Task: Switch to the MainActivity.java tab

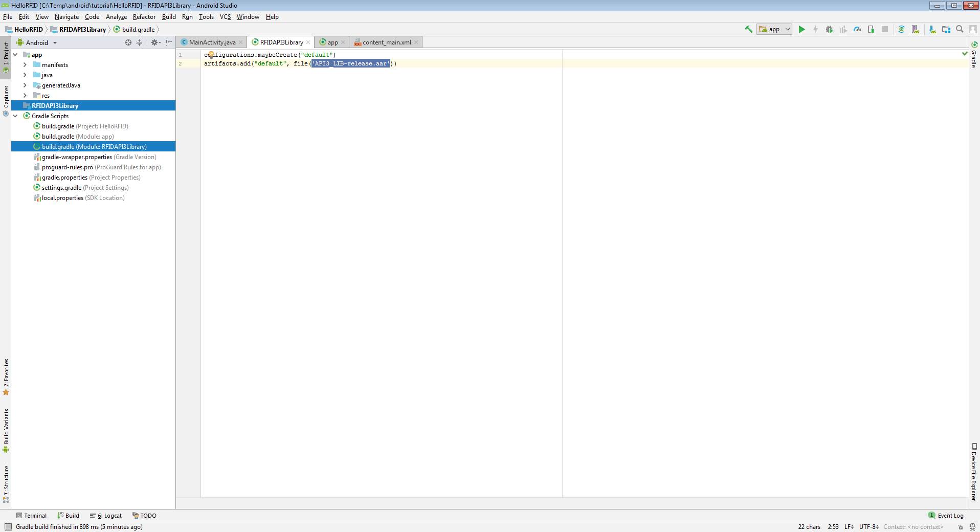Action: coord(212,42)
